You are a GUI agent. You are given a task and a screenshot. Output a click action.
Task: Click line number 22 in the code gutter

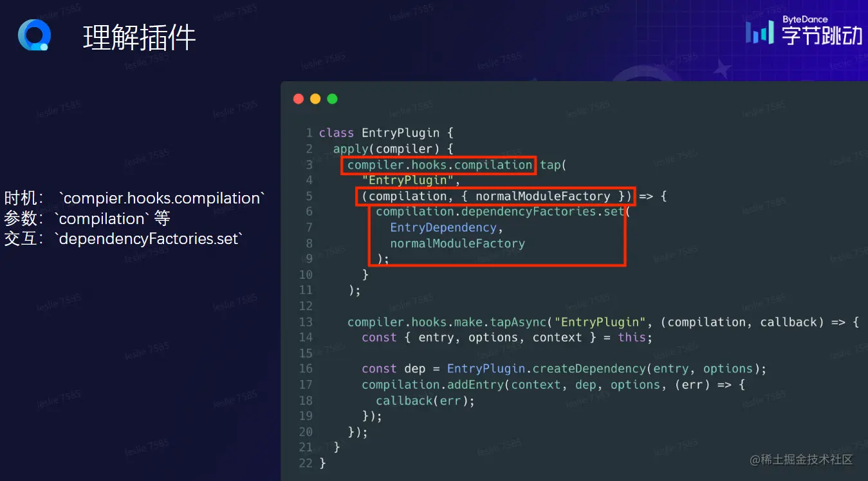click(x=306, y=463)
